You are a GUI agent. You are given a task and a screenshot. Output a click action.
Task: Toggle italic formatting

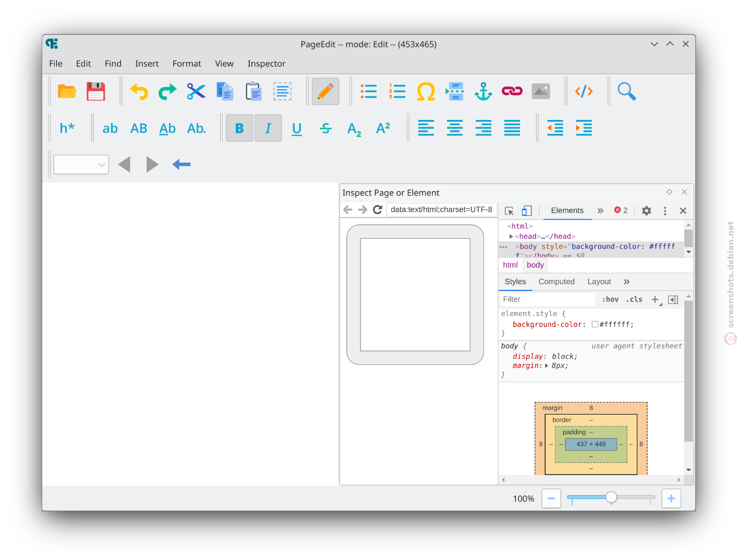pyautogui.click(x=268, y=128)
